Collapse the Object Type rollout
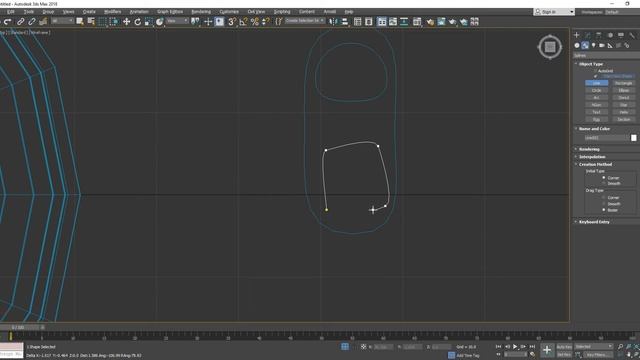Image resolution: width=640 pixels, height=360 pixels. [x=590, y=64]
